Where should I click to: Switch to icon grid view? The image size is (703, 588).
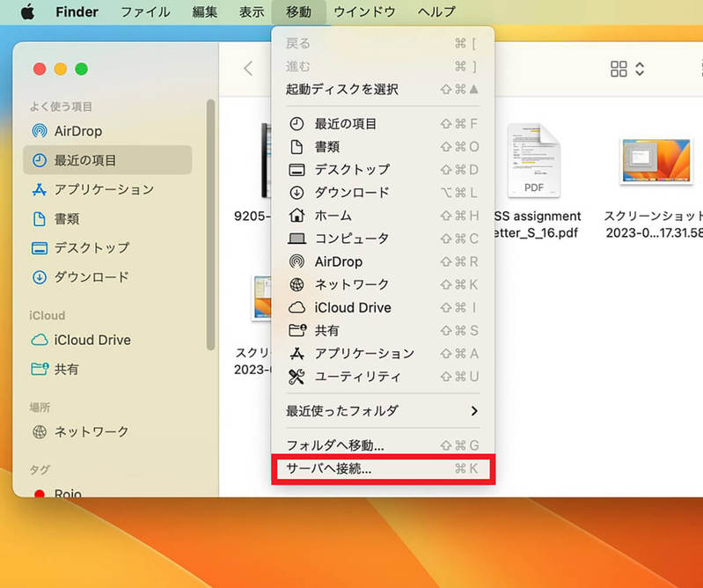(619, 69)
